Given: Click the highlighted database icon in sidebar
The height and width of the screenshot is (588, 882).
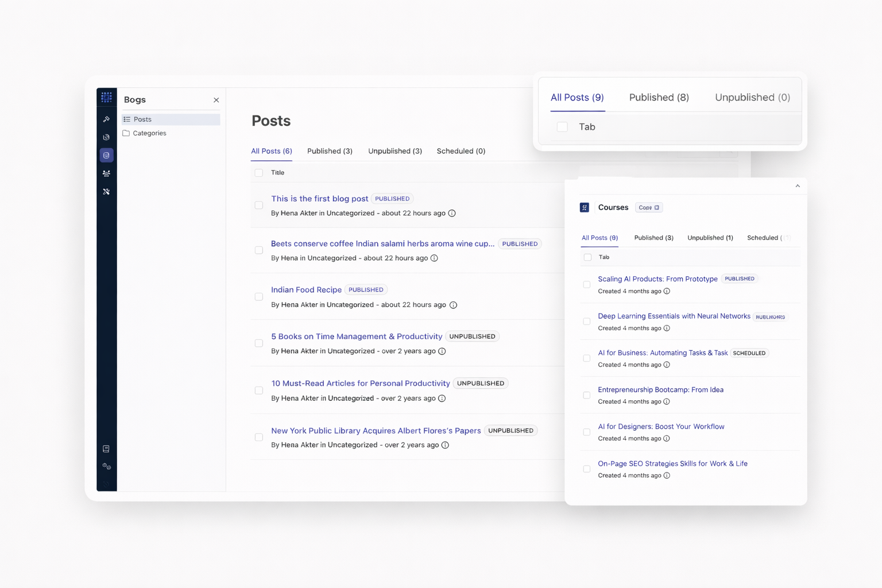Looking at the screenshot, I should [x=106, y=156].
